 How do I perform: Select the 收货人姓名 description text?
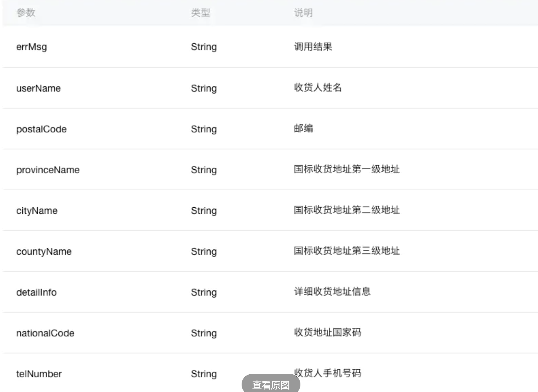tap(318, 87)
